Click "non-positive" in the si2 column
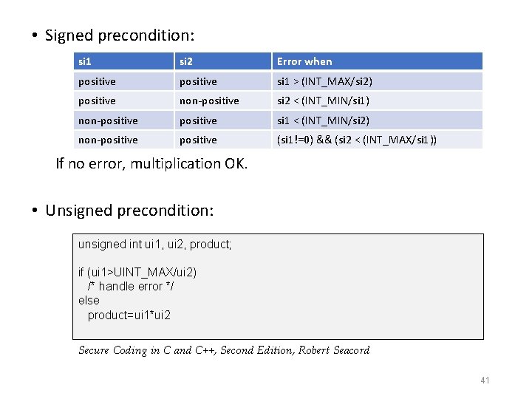Image resolution: width=532 pixels, height=399 pixels. click(x=210, y=100)
